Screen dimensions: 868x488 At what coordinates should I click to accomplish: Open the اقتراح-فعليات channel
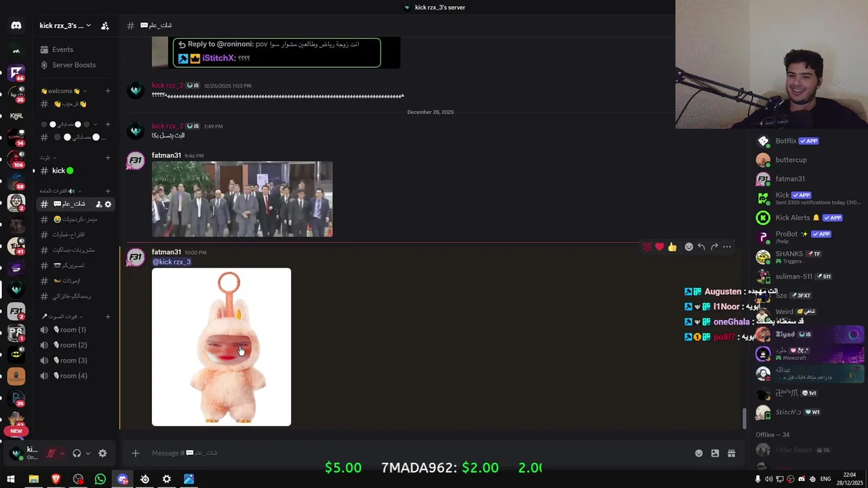tap(75, 235)
